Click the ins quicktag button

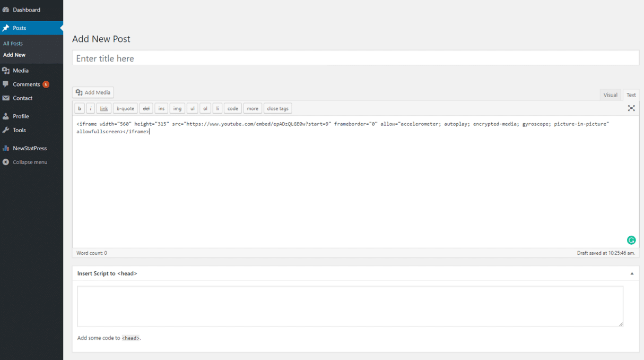point(161,108)
